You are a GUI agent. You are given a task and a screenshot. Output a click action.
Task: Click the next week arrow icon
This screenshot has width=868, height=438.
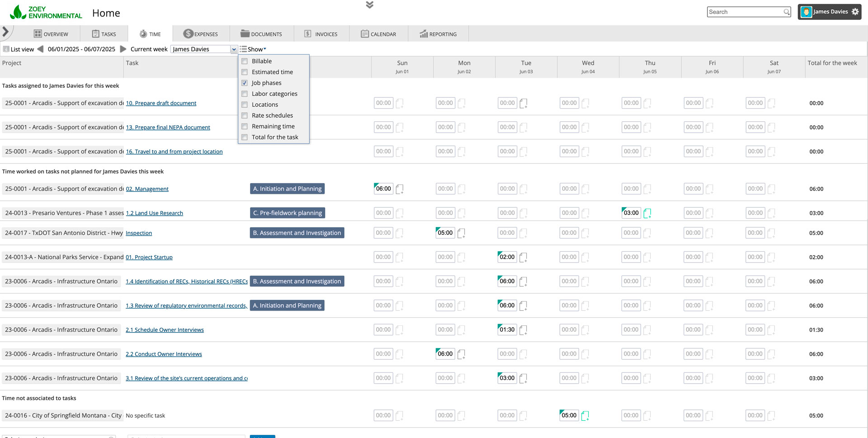coord(123,49)
